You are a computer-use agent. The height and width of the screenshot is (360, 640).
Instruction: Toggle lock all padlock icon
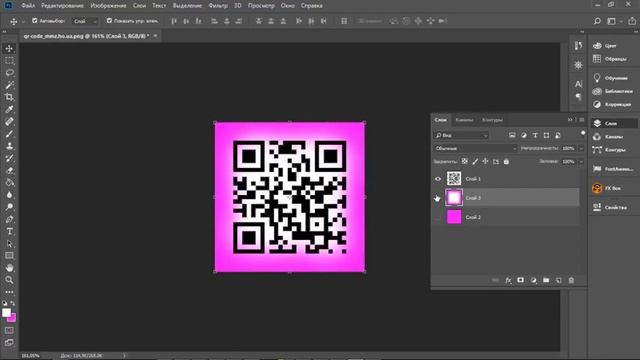click(506, 162)
